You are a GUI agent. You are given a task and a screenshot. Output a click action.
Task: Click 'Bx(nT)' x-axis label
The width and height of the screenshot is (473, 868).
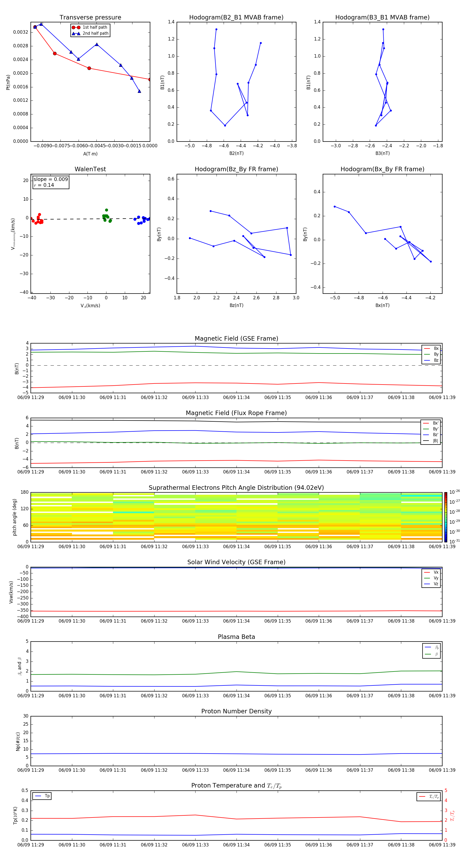tap(382, 305)
